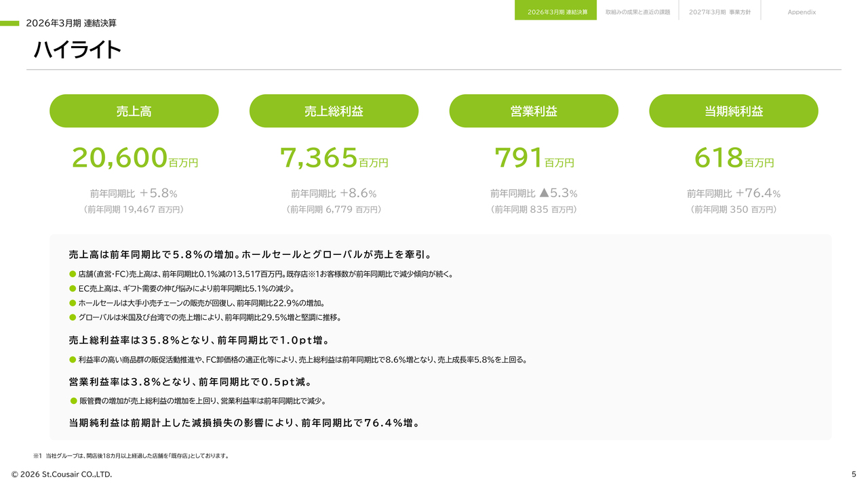Click bullet line starting 店舗(直営・FC)売上高

tap(260, 274)
